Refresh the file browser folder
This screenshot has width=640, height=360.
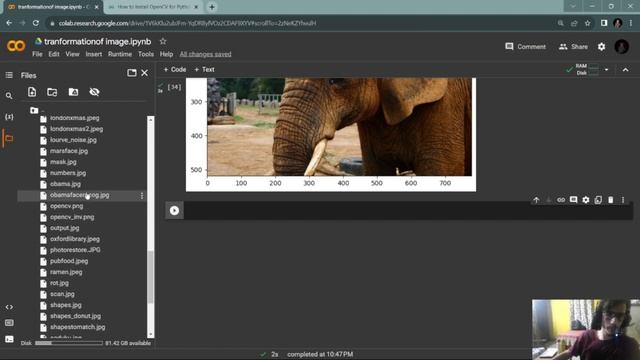coord(52,92)
